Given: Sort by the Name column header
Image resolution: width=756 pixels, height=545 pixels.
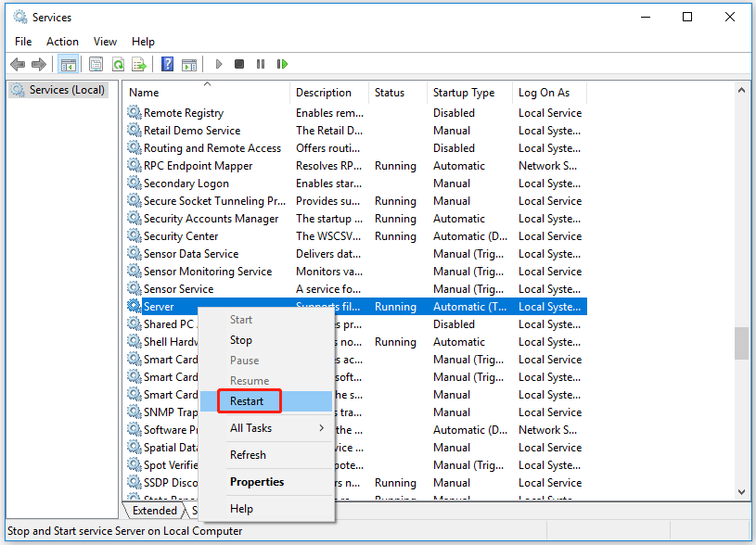Looking at the screenshot, I should pos(208,93).
